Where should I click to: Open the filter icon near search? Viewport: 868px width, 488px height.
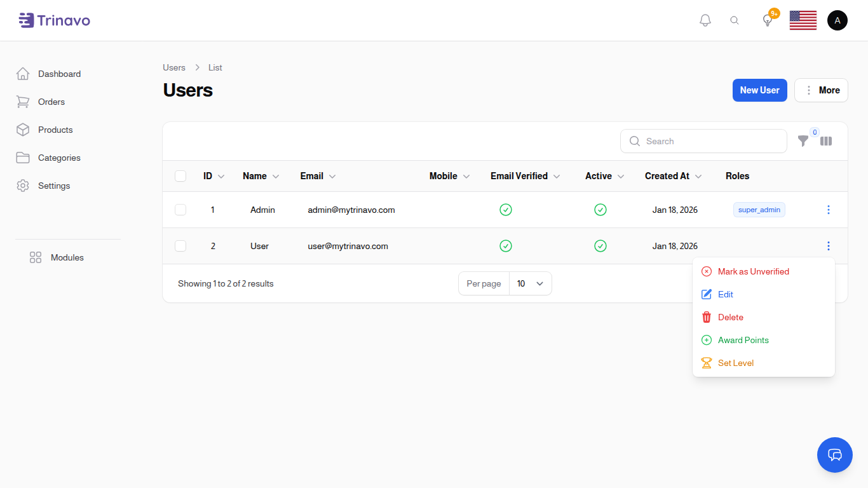[x=803, y=141]
